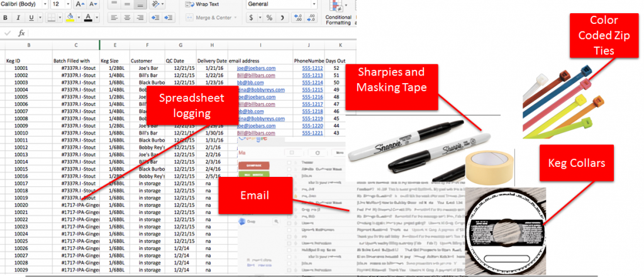Decrease font size with smaller A button
Screen dimensions: 644x277
click(94, 4)
